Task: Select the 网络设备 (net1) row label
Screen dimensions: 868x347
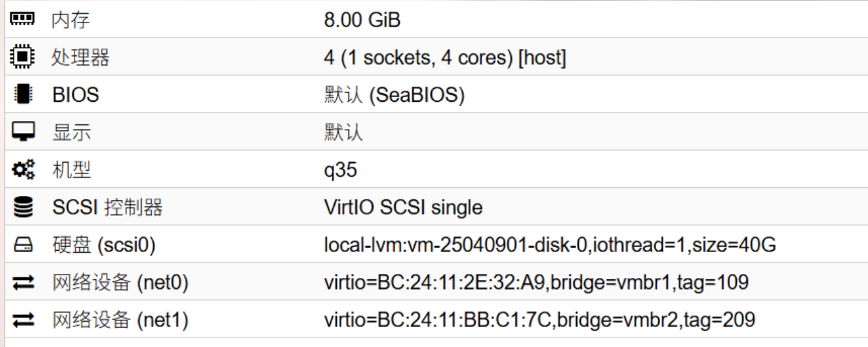Action: [x=120, y=319]
